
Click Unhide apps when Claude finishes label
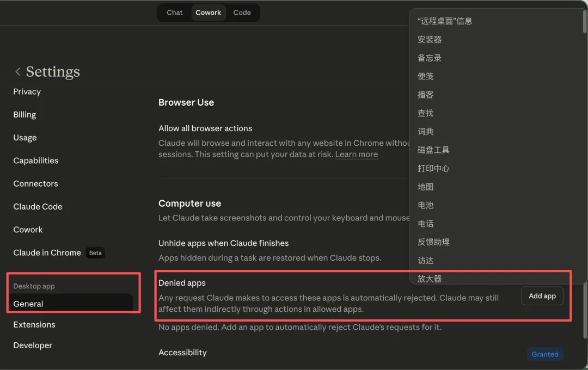click(x=224, y=243)
